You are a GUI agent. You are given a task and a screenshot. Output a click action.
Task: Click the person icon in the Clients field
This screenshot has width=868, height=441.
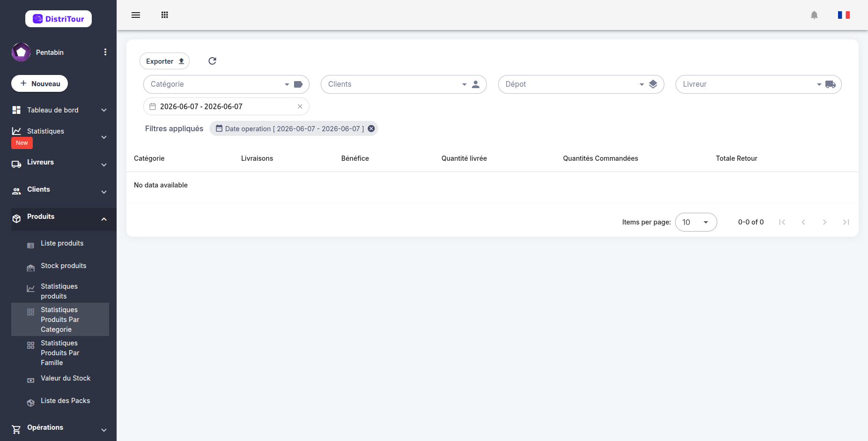476,84
